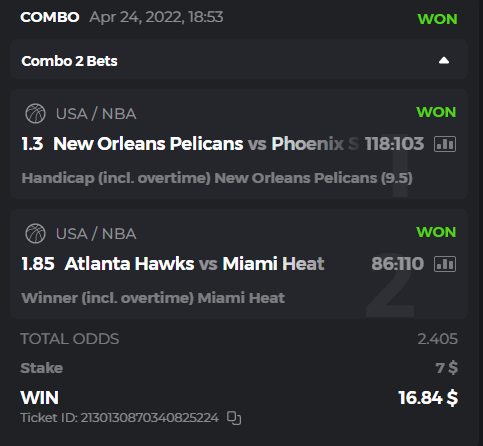The height and width of the screenshot is (446, 483).
Task: Open statistics for Hawks vs Heat match
Action: pyautogui.click(x=445, y=264)
